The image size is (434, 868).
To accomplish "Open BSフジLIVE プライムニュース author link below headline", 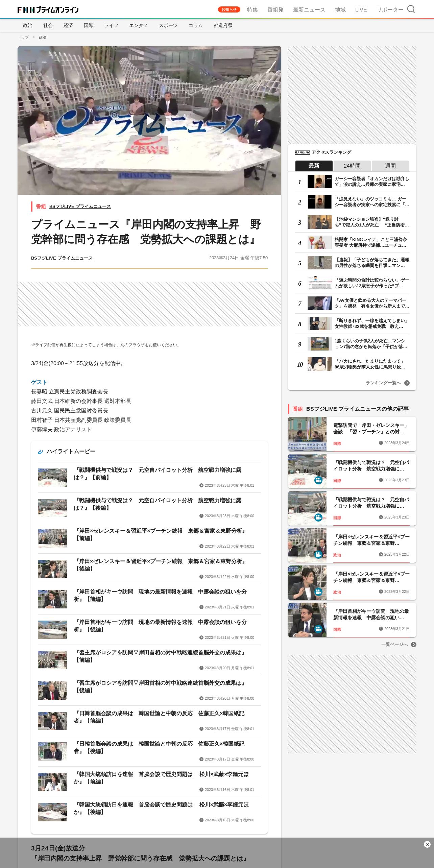I will click(62, 258).
